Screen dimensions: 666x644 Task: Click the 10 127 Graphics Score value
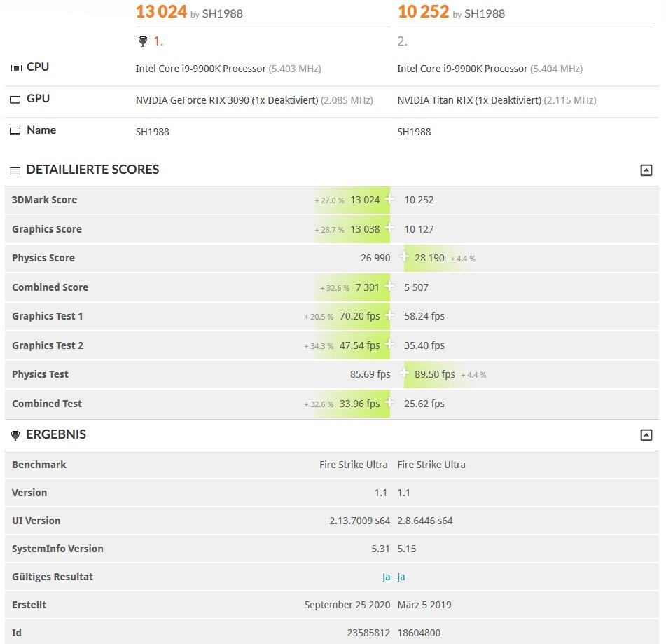point(419,229)
